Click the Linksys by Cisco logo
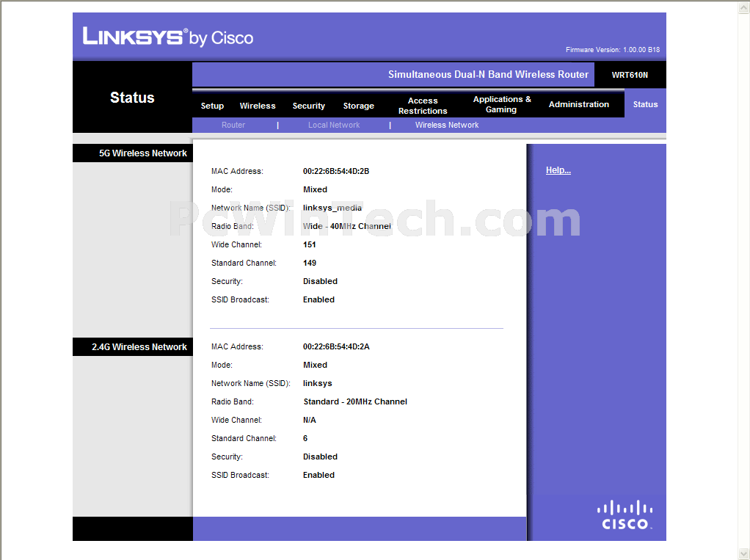 pos(168,37)
